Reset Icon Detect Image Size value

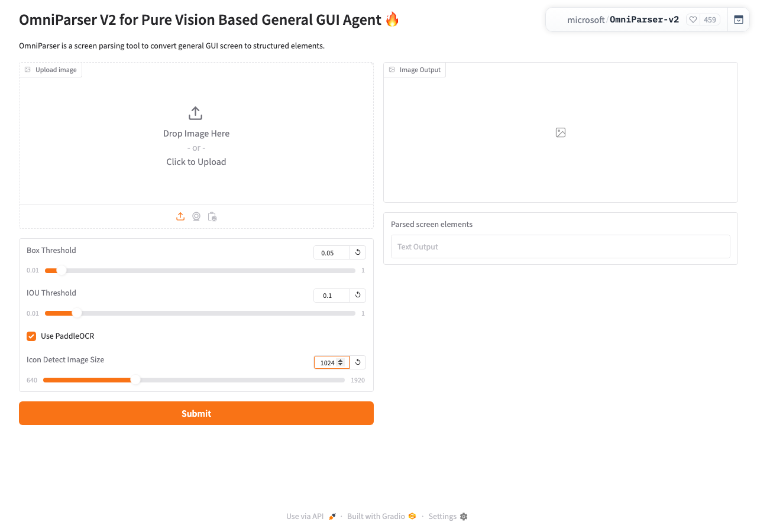pos(358,362)
